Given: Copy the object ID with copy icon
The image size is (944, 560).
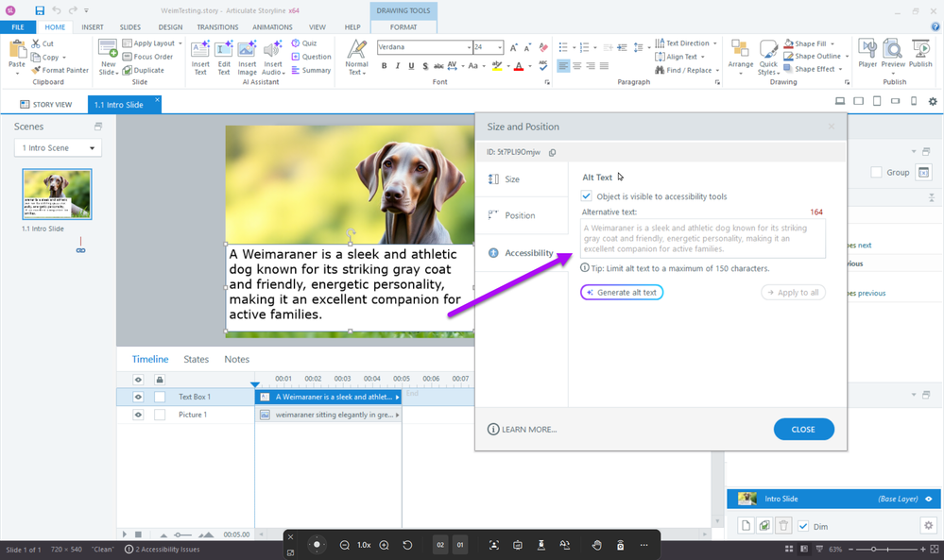Looking at the screenshot, I should point(552,152).
